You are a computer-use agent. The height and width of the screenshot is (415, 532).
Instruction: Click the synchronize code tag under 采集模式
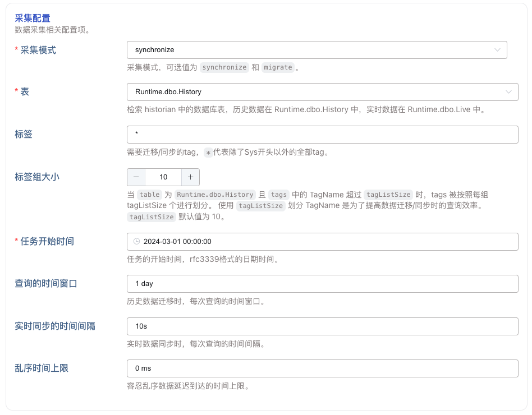point(224,67)
